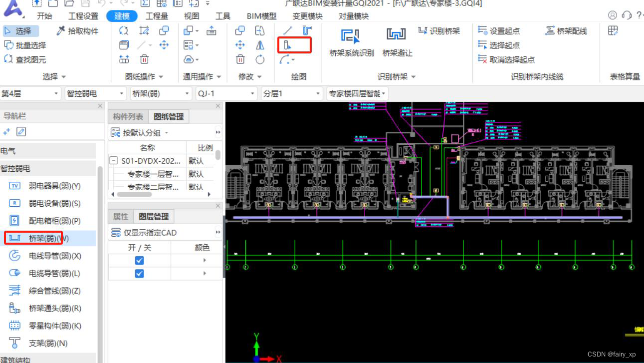Choose the 批量选择 batch select tool
The height and width of the screenshot is (363, 644).
coord(25,45)
